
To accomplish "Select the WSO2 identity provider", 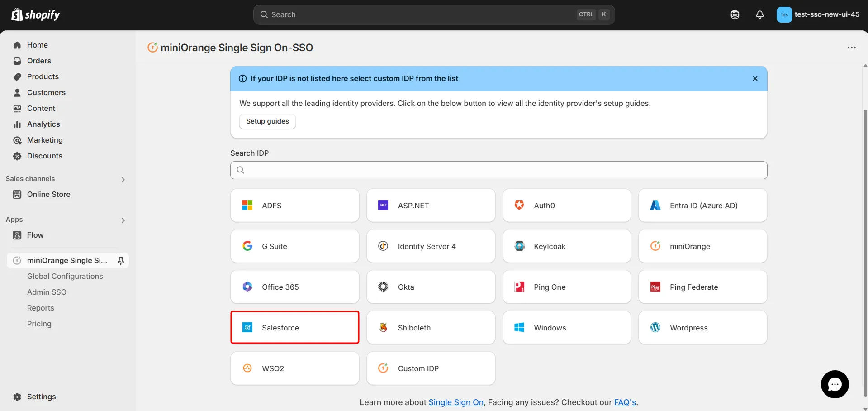I will (x=294, y=368).
